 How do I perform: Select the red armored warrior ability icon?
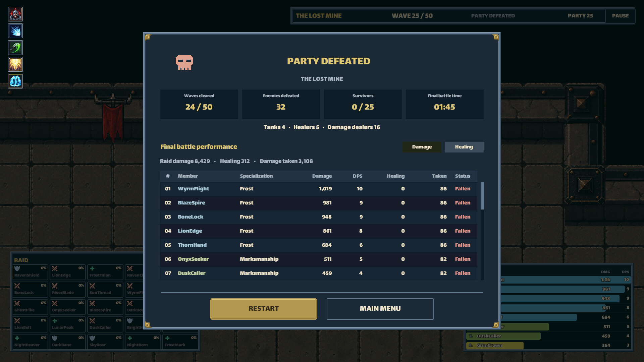tap(15, 14)
